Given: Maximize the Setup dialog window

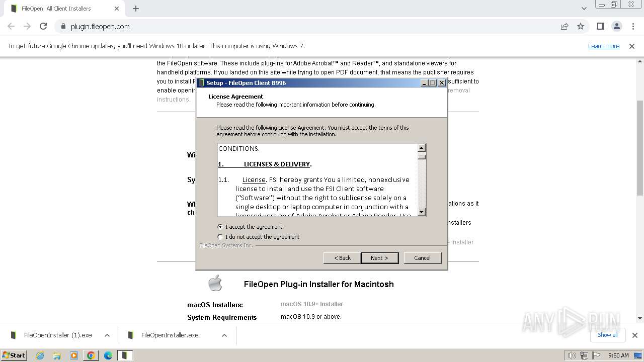Looking at the screenshot, I should pos(433,83).
